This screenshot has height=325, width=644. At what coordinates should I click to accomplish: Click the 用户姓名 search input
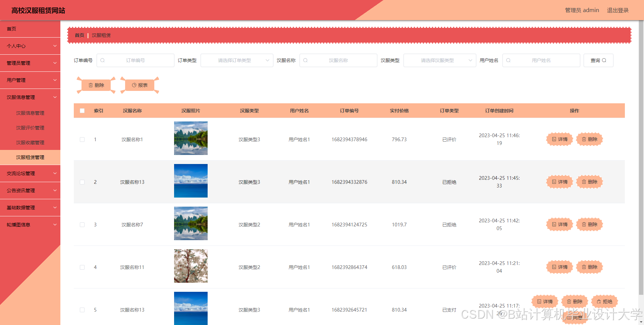(x=541, y=60)
